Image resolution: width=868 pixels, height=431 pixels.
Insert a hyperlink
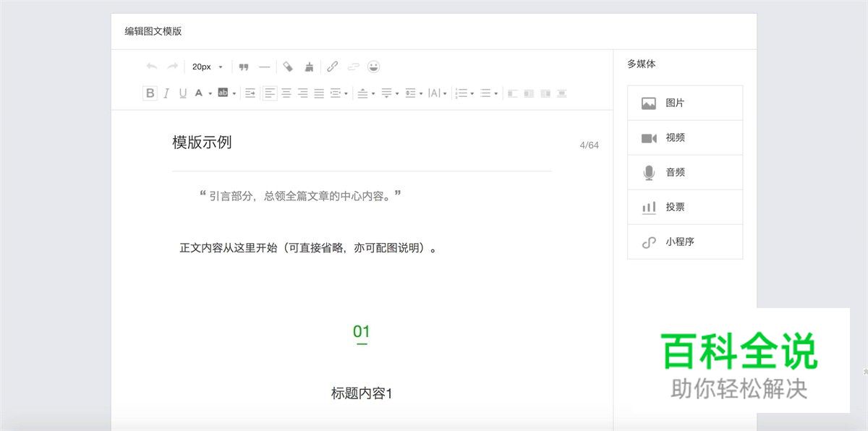333,66
